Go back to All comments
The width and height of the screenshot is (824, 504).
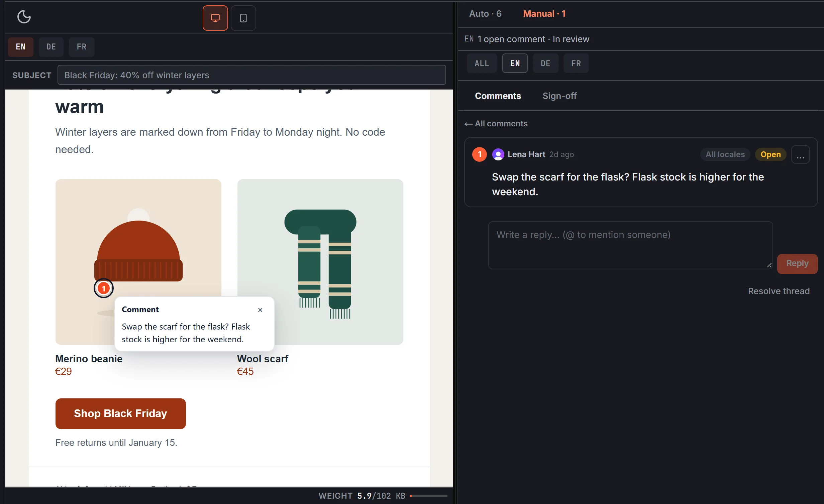[x=496, y=124]
